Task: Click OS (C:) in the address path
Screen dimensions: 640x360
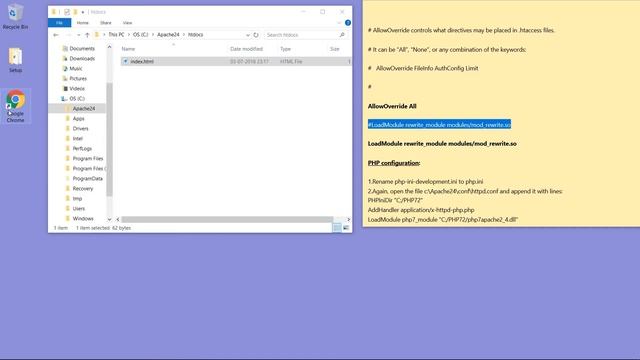Action: pos(141,35)
